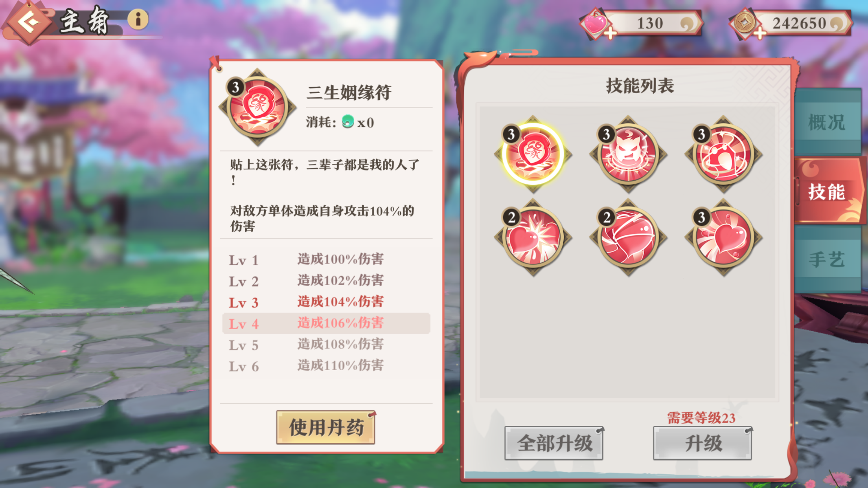Click the 使用丹药 button
This screenshot has width=868, height=488.
click(326, 427)
